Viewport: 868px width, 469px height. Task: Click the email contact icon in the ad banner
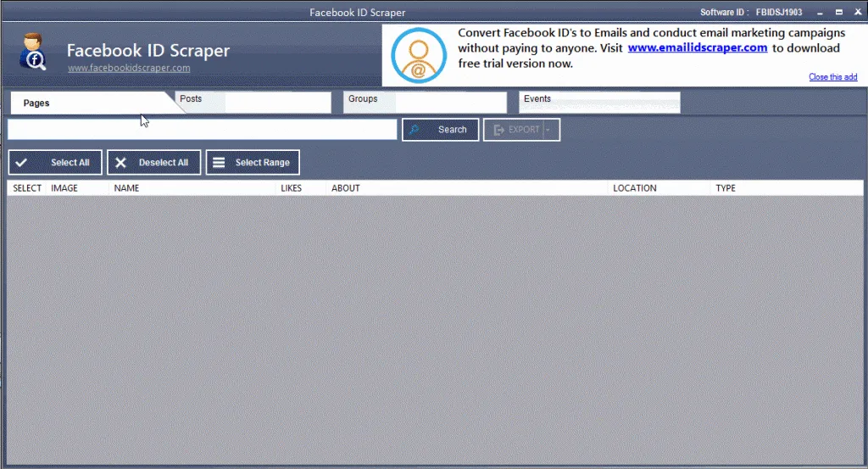pos(419,55)
